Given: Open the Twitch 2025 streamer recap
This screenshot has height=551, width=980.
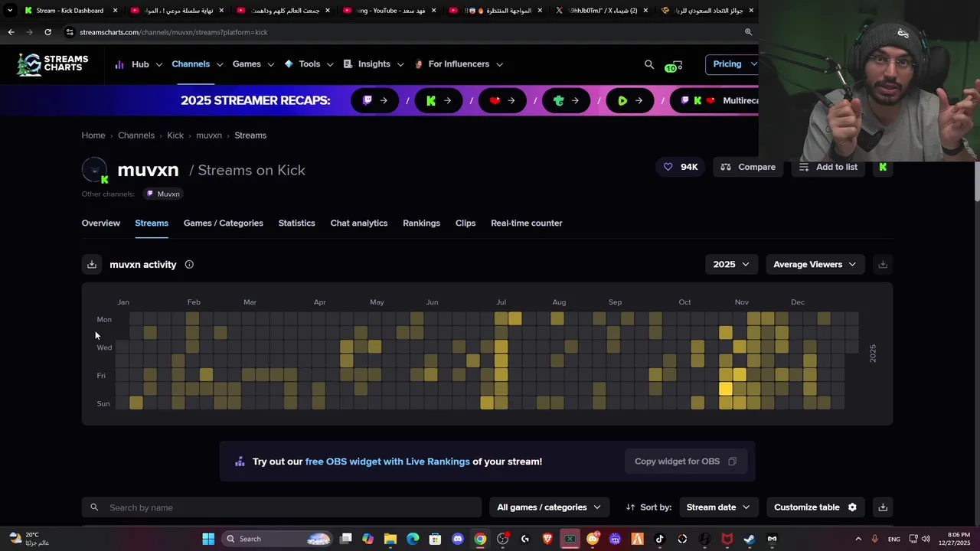Looking at the screenshot, I should pos(374,100).
